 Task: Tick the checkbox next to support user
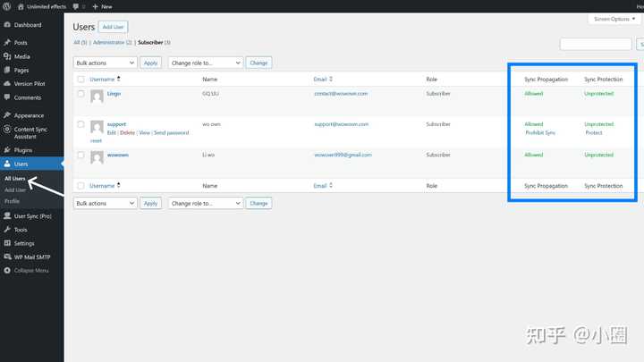click(80, 124)
